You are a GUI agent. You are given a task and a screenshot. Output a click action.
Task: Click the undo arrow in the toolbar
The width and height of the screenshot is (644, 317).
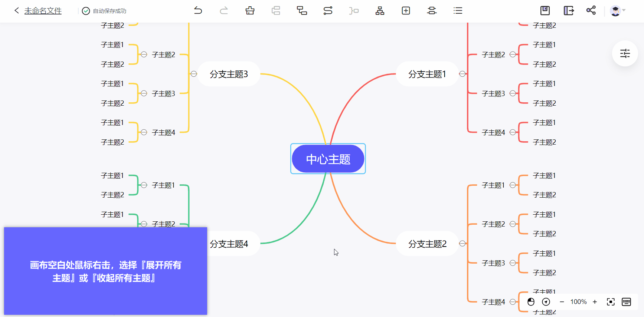tap(198, 11)
